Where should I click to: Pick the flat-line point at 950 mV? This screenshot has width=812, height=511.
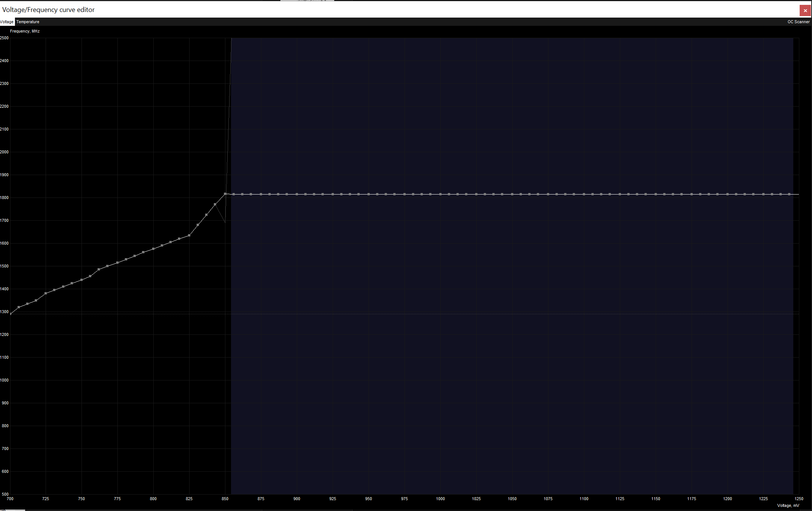pos(369,194)
